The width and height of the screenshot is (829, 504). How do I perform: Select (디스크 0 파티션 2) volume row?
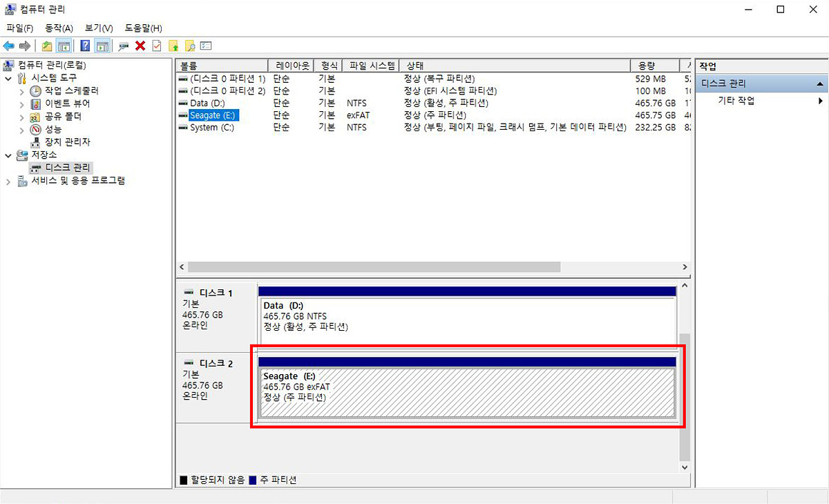433,91
